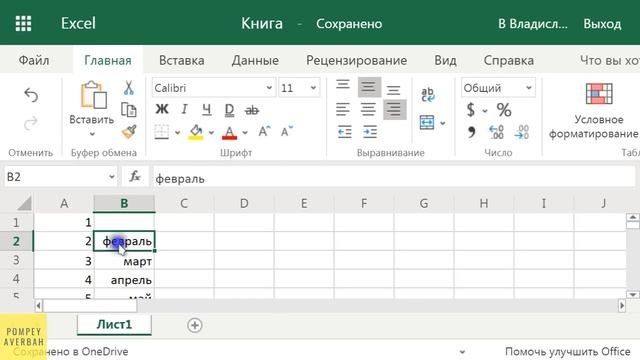640x360 pixels.
Task: Decrease indent icon
Action: (345, 132)
